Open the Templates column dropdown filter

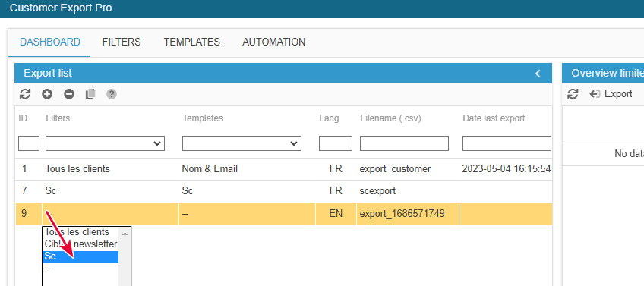[x=241, y=143]
